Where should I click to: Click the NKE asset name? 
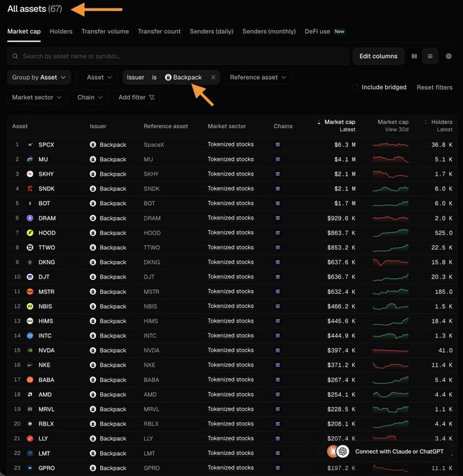pyautogui.click(x=44, y=365)
